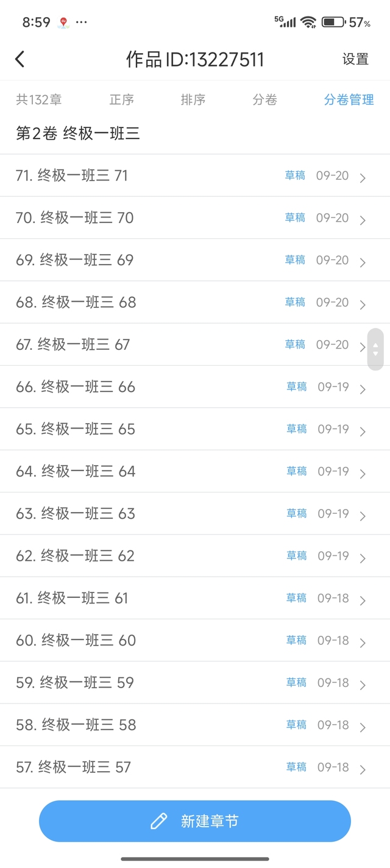Tap the Wi-Fi icon in status bar
Viewport: 390px width, 868px height.
(309, 22)
